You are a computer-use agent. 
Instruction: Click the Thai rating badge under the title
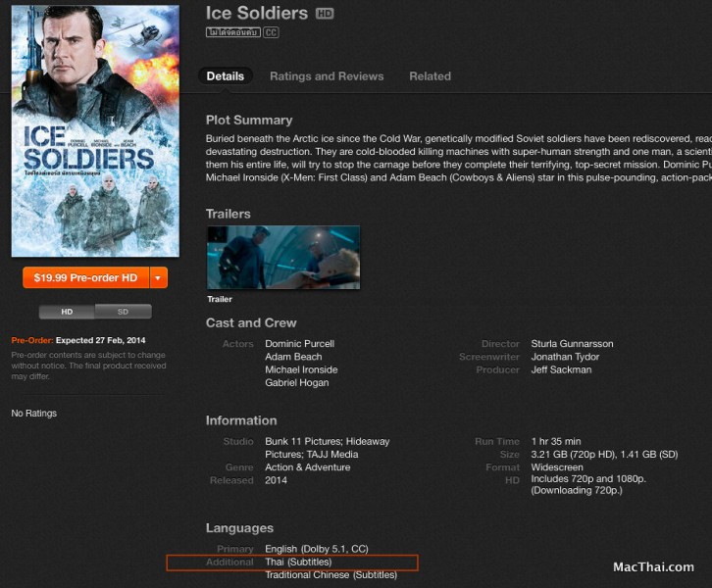click(233, 32)
